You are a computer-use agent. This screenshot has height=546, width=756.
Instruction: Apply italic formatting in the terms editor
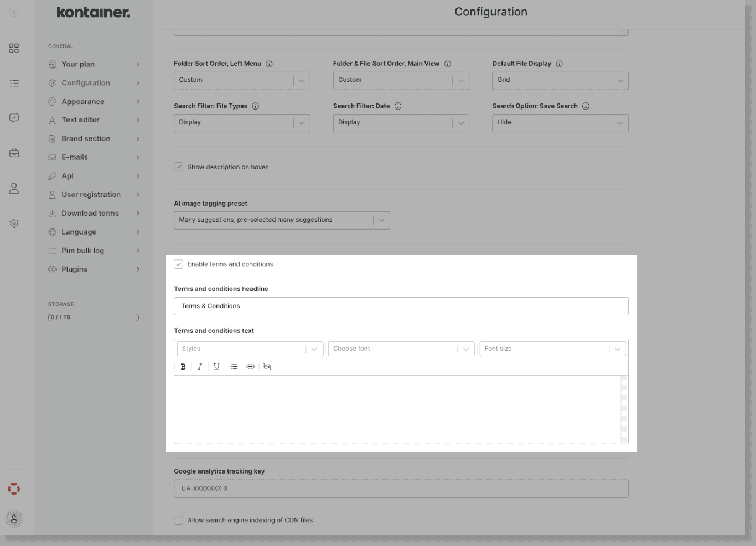point(200,366)
